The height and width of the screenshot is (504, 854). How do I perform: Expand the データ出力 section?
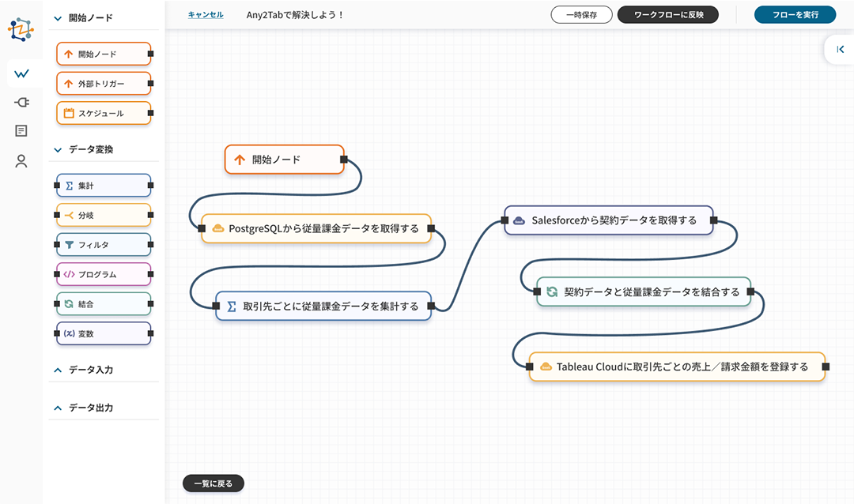[58, 408]
